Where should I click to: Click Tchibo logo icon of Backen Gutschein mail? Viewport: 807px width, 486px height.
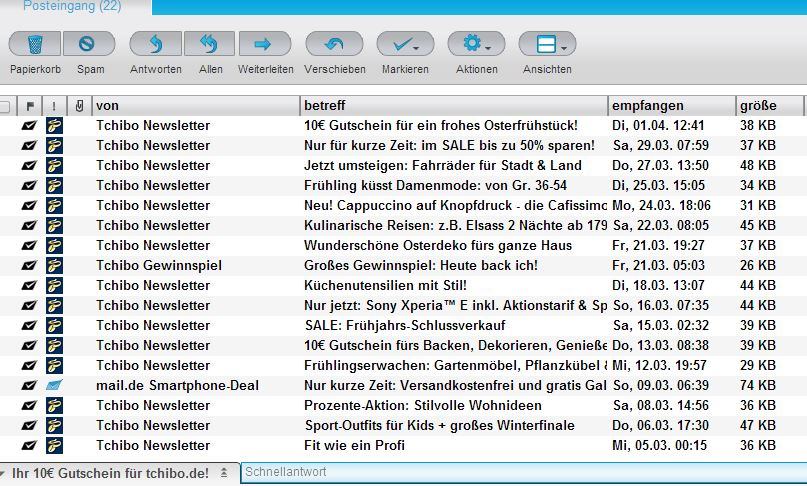click(x=55, y=345)
